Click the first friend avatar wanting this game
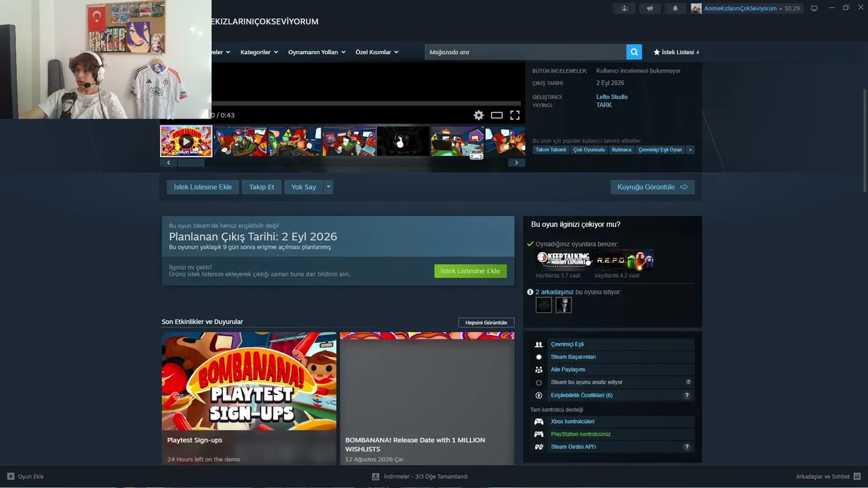868x488 pixels. coord(544,305)
